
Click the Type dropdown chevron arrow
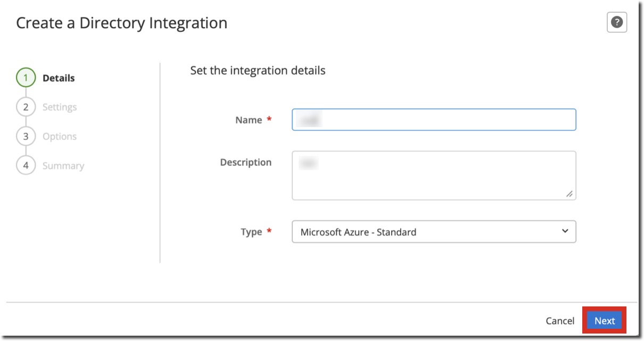(x=566, y=231)
